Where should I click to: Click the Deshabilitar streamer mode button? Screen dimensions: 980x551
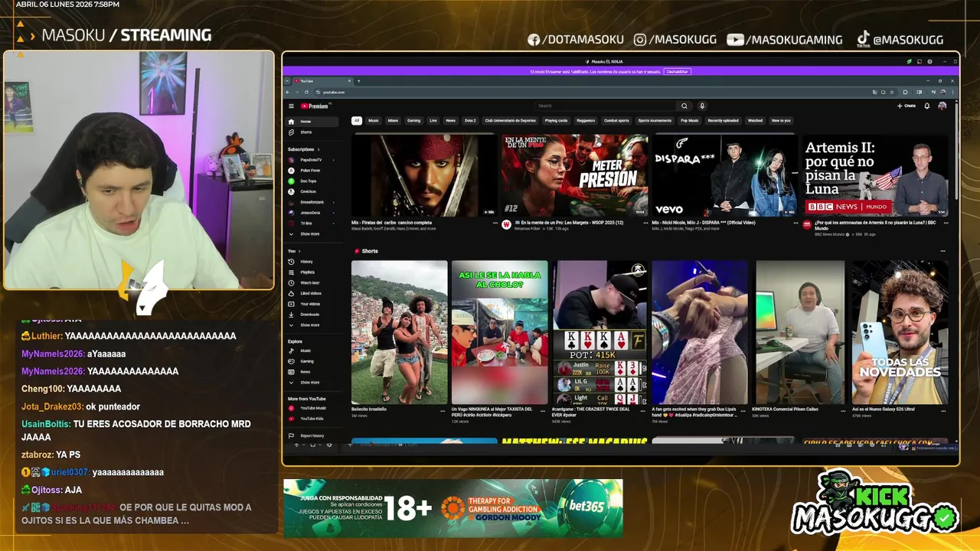(x=677, y=71)
